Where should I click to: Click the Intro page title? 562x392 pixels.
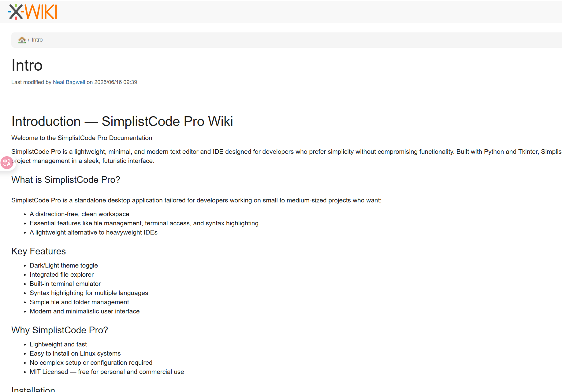(27, 65)
